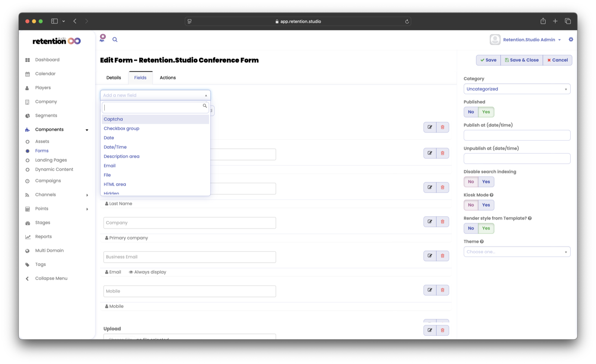
Task: Delete the Business Email field
Action: tap(443, 256)
